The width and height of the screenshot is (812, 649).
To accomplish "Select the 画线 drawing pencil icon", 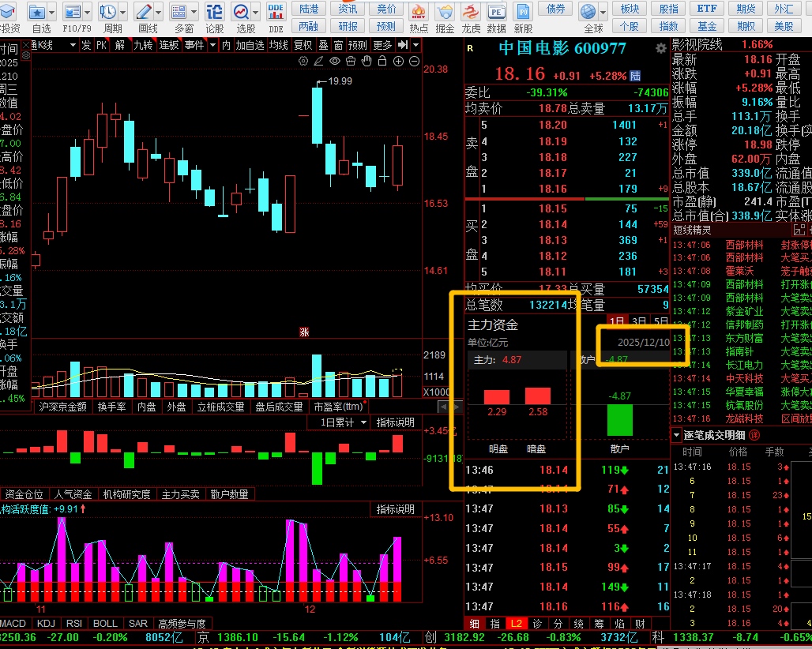I will coord(144,11).
